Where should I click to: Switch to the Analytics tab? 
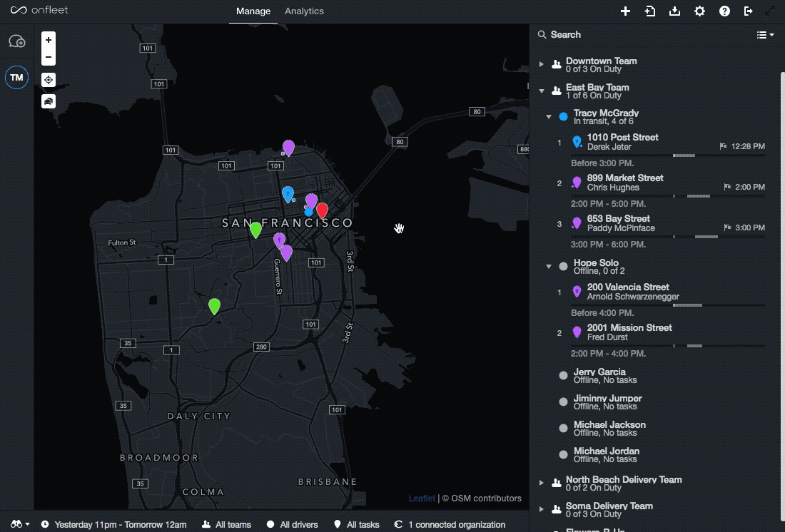point(305,11)
